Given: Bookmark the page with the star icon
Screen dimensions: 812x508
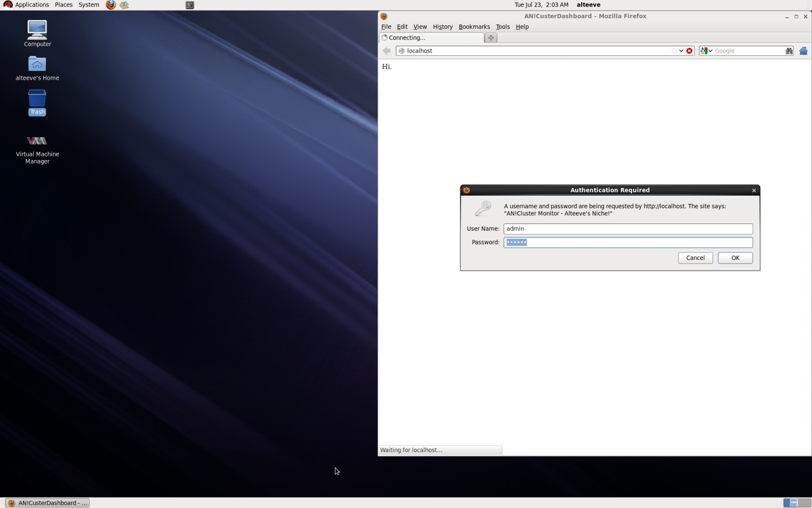Looking at the screenshot, I should tap(674, 51).
